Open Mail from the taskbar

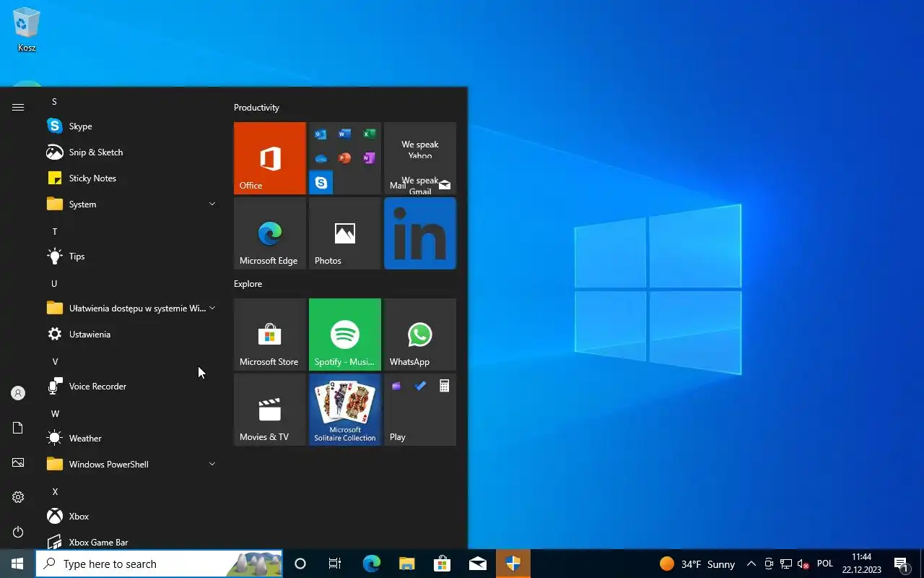coord(477,564)
